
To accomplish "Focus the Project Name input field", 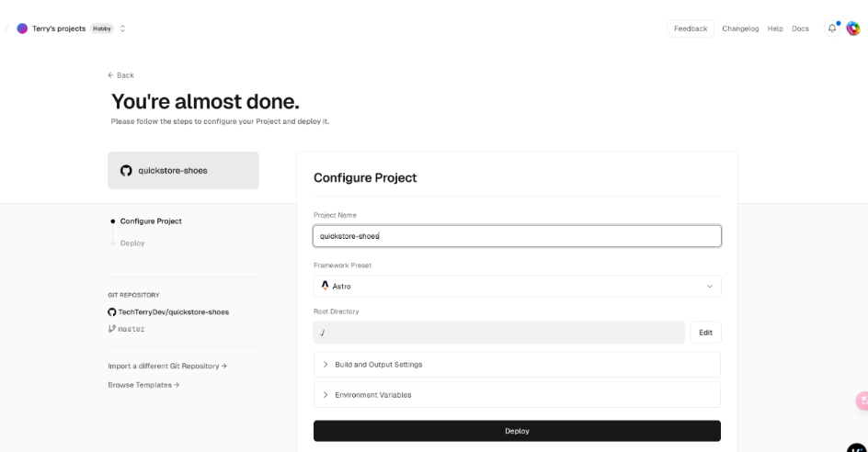I will pyautogui.click(x=517, y=236).
